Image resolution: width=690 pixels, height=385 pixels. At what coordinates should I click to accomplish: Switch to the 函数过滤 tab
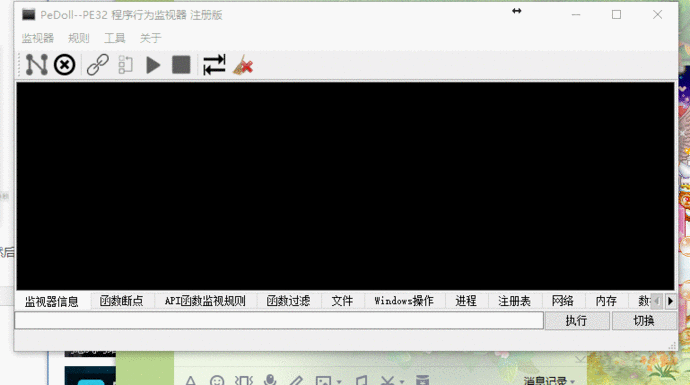click(x=288, y=301)
